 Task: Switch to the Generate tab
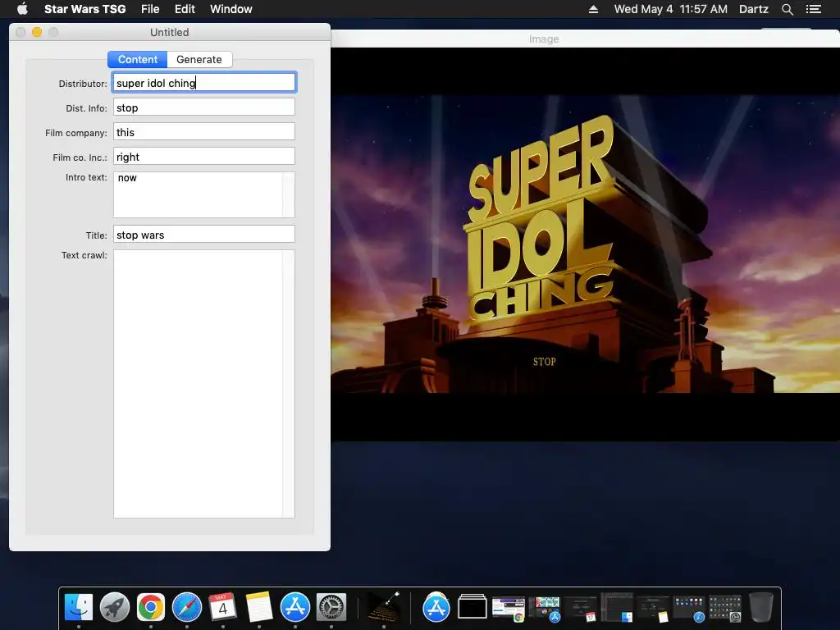[199, 59]
